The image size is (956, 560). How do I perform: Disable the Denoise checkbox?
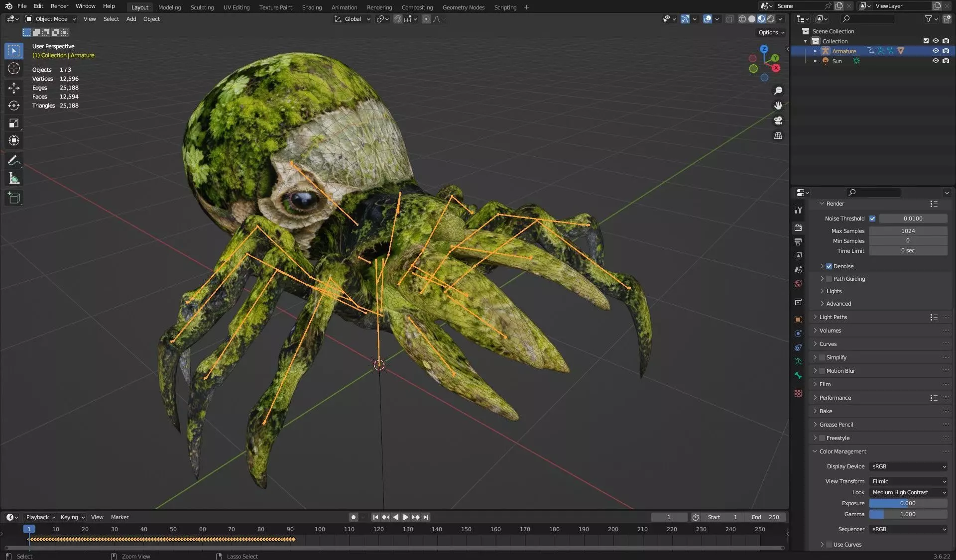coord(829,266)
